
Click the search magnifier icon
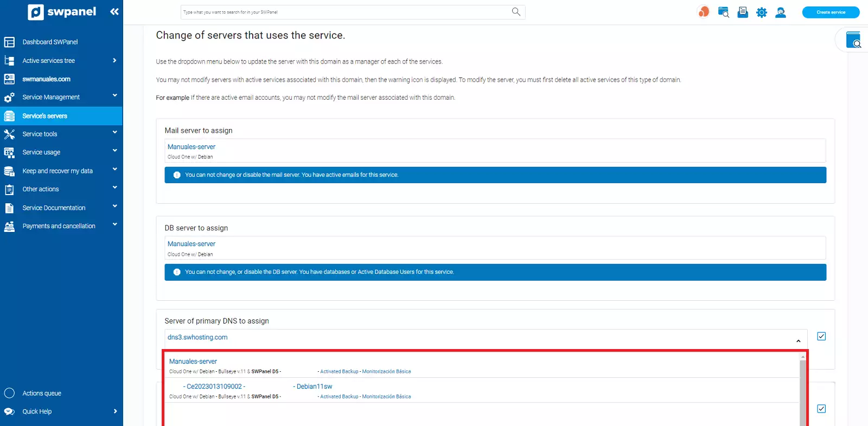coord(516,11)
